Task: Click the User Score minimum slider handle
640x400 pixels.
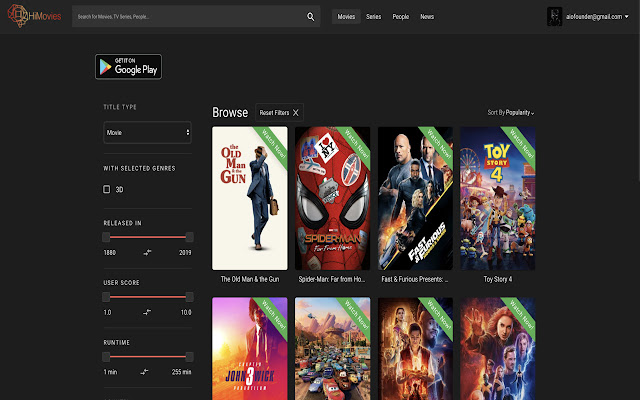Action: click(x=106, y=297)
